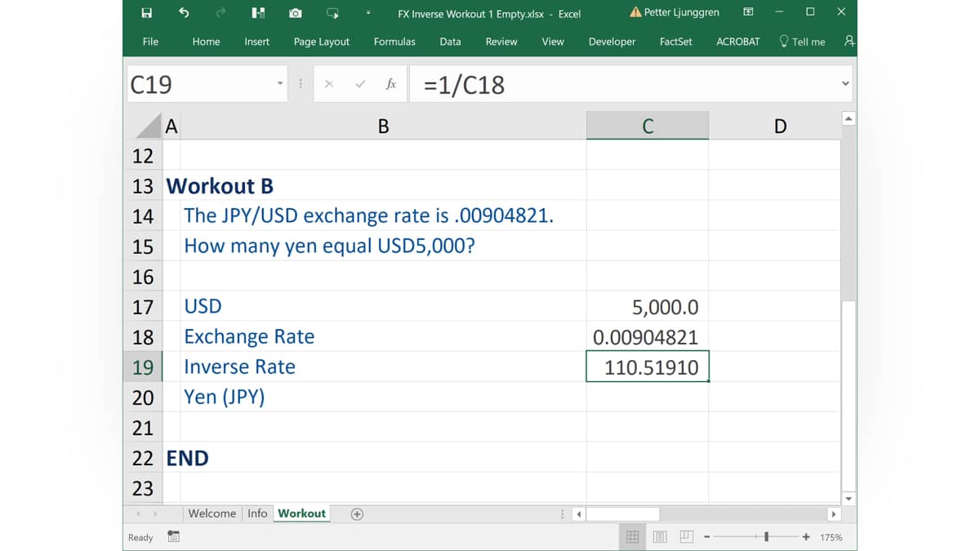The height and width of the screenshot is (551, 980).
Task: Switch to Normal view in the status bar
Action: [x=632, y=536]
